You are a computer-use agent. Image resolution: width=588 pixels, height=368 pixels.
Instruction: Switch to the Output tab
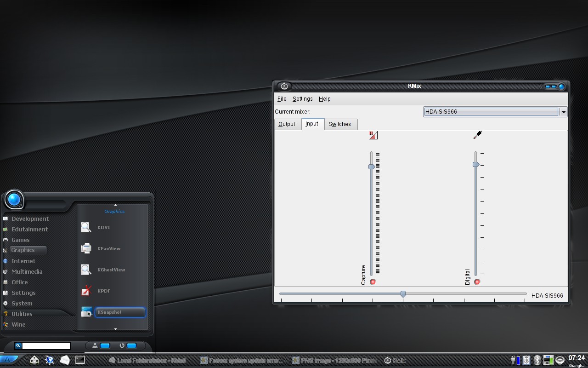[x=287, y=124]
